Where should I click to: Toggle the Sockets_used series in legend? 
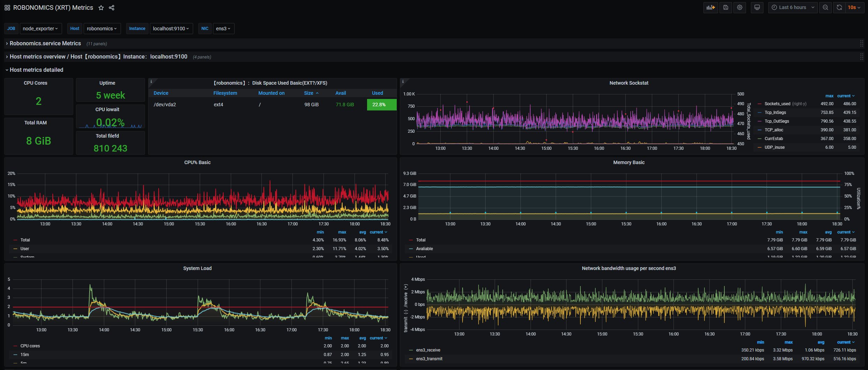(777, 104)
